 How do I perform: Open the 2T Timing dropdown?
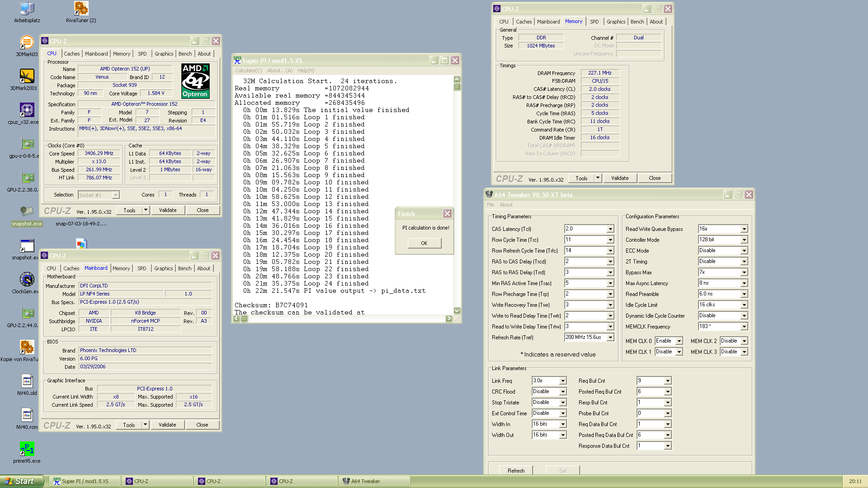[744, 262]
